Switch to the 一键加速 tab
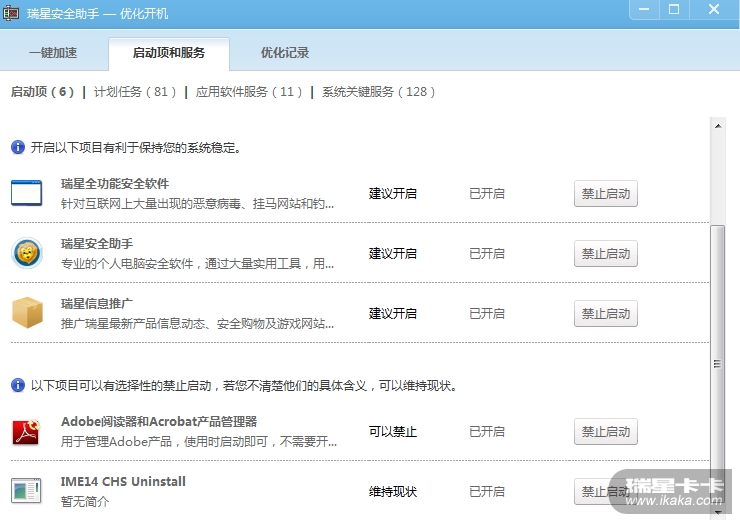Image resolution: width=740 pixels, height=520 pixels. [x=53, y=52]
